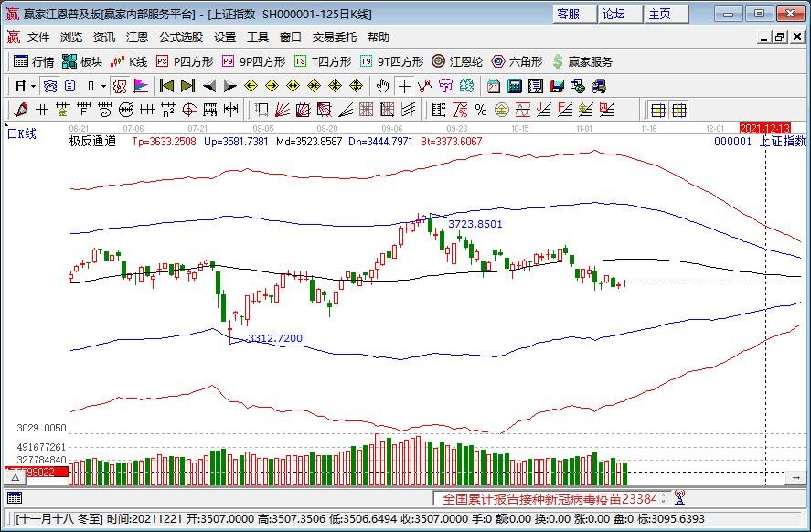Jump to the first bar icon
Screen dimensions: 811x532
(x=166, y=86)
